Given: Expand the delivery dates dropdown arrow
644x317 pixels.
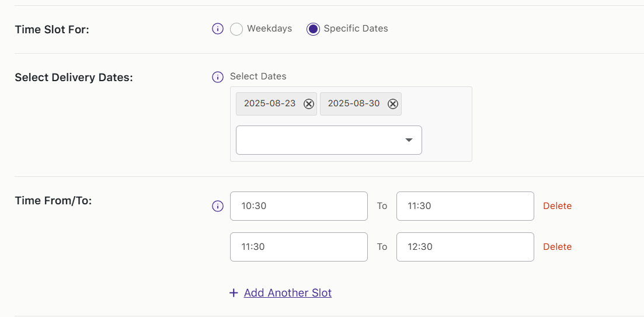Looking at the screenshot, I should coord(409,140).
